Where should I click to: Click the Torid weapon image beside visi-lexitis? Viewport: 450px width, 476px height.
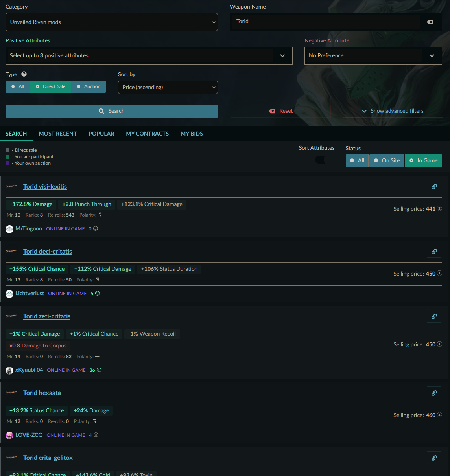[x=12, y=186]
